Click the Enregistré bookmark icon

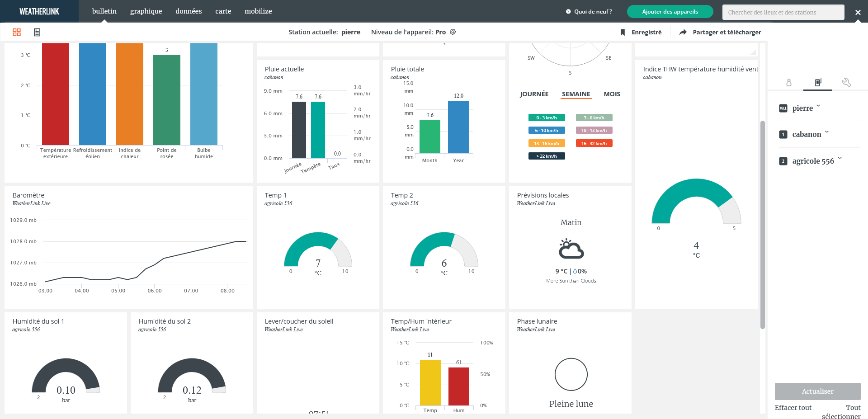coord(623,32)
